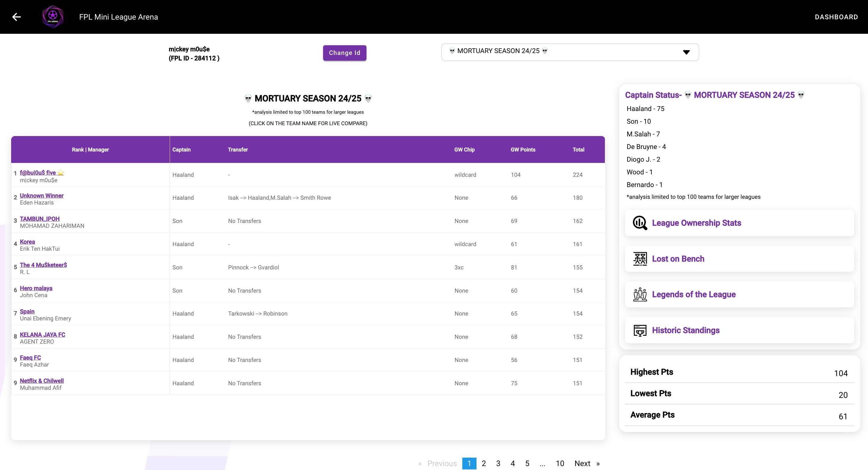Screen dimensions: 868x470
Task: Click the '3xc' chip cell
Action: click(x=459, y=267)
